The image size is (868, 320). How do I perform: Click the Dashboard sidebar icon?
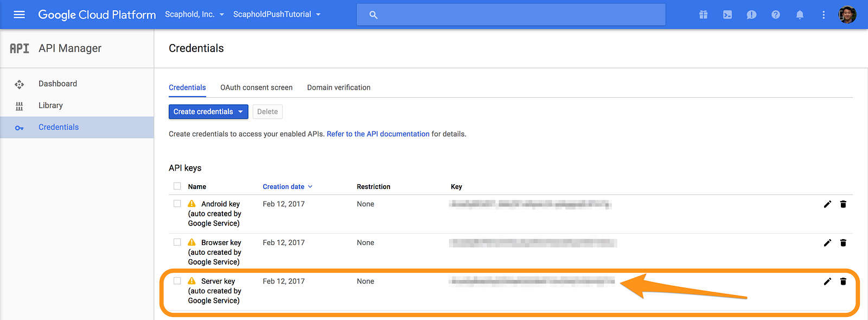click(20, 84)
